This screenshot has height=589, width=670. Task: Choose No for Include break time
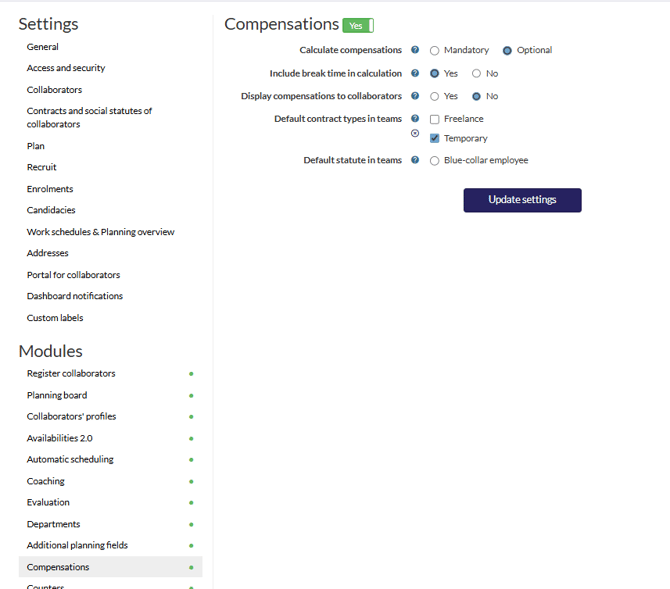pyautogui.click(x=477, y=73)
